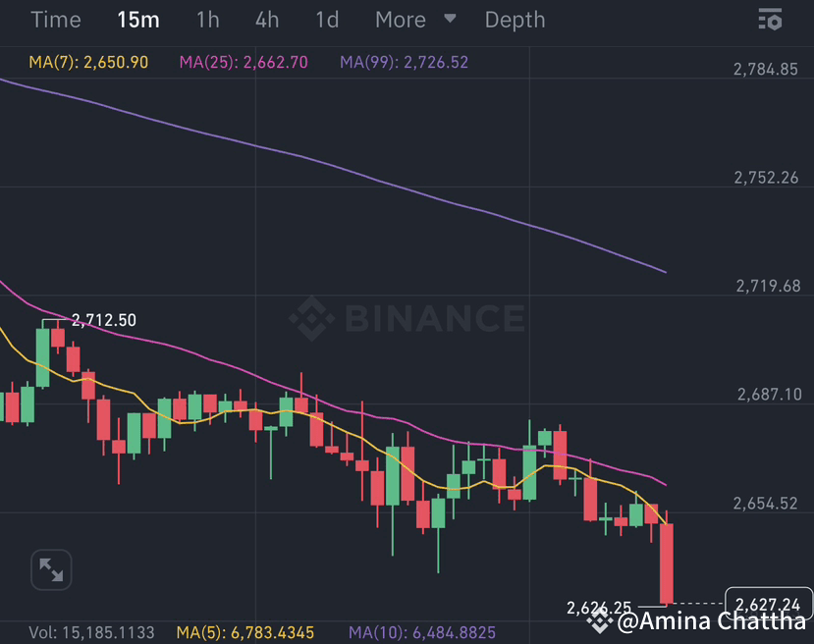
Task: Open additional interval options via More
Action: [x=400, y=20]
